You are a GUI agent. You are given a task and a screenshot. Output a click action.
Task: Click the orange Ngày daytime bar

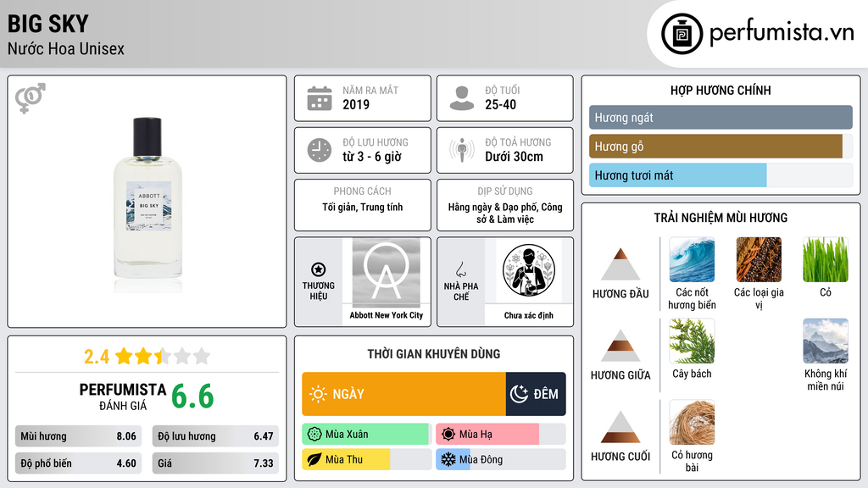(x=403, y=394)
